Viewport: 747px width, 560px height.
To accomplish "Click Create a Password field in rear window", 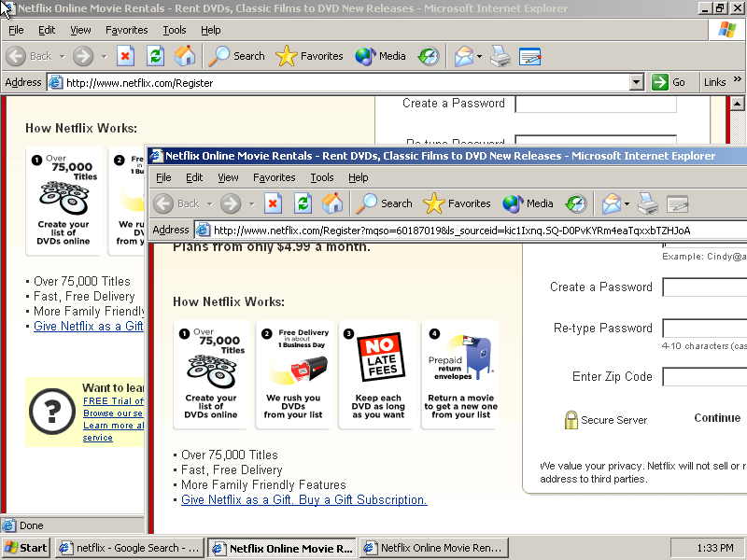I will tap(596, 104).
